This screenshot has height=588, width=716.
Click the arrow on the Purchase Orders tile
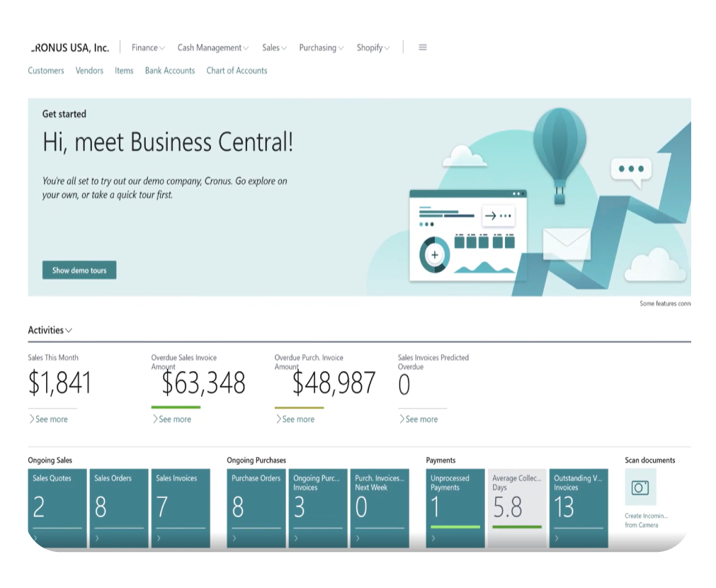(234, 538)
